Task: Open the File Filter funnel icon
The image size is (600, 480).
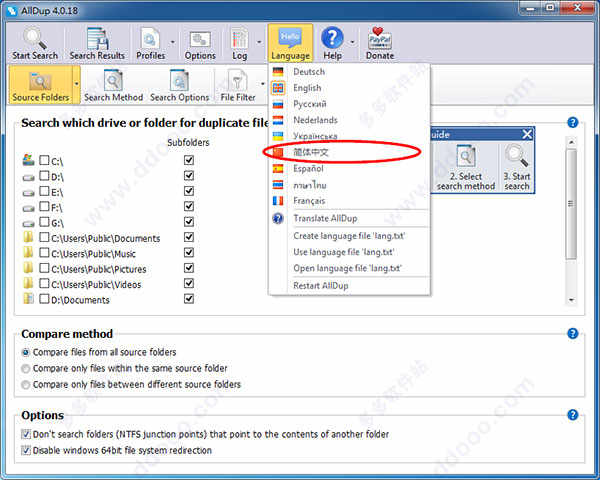Action: tap(238, 80)
